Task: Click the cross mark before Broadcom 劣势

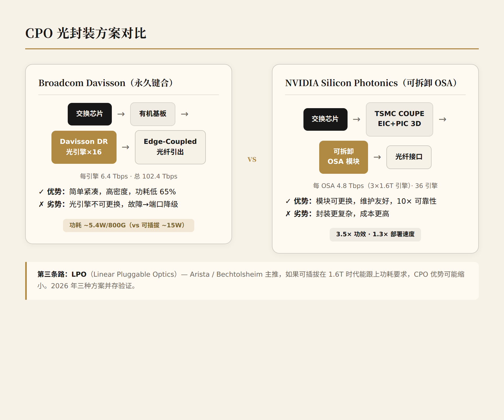Action: click(41, 204)
